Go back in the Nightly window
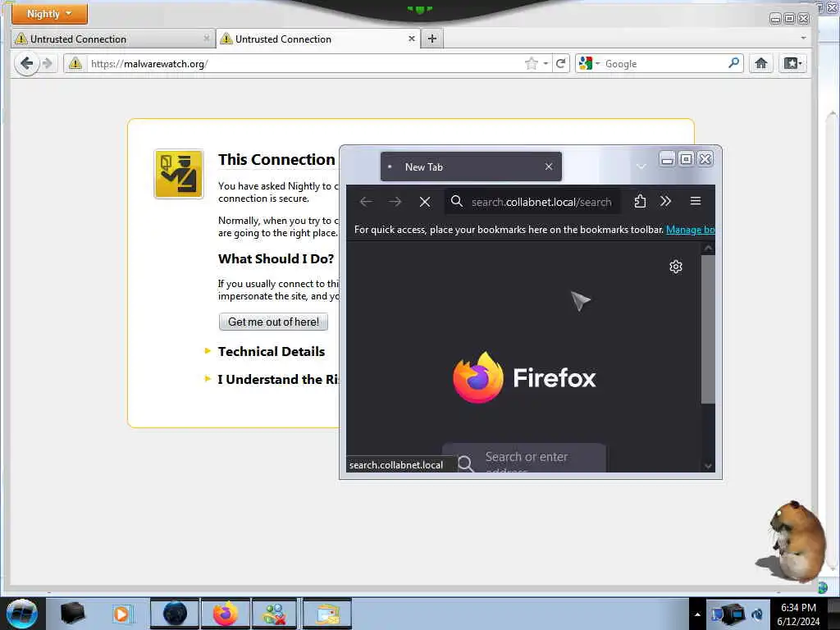 (26, 64)
